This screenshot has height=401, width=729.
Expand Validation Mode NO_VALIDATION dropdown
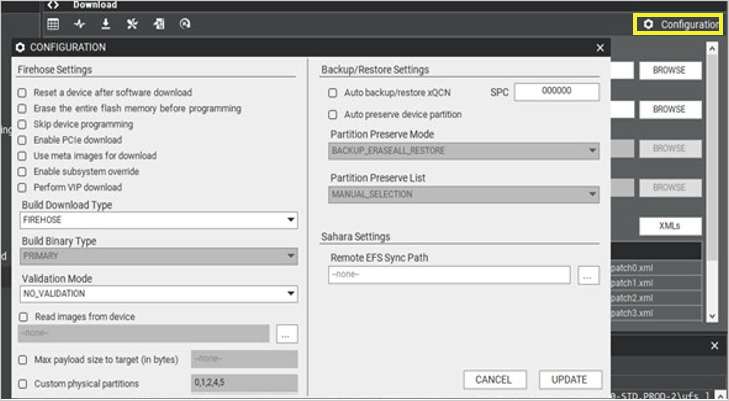159,294
